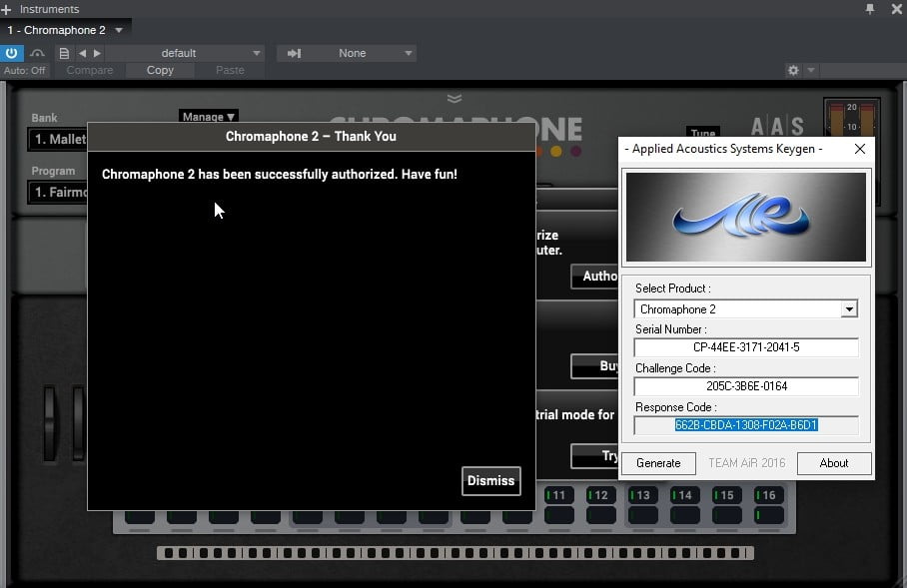Click the Paste button

(230, 70)
